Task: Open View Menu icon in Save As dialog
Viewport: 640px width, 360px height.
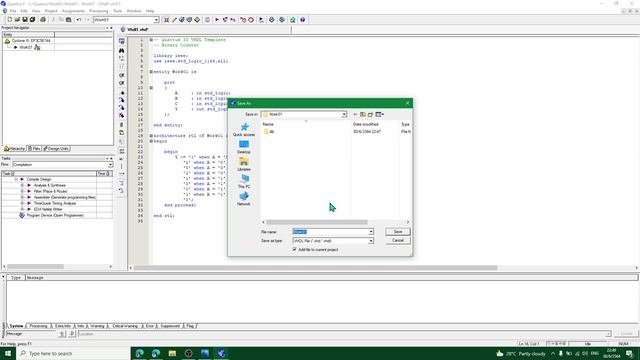Action: [x=380, y=114]
